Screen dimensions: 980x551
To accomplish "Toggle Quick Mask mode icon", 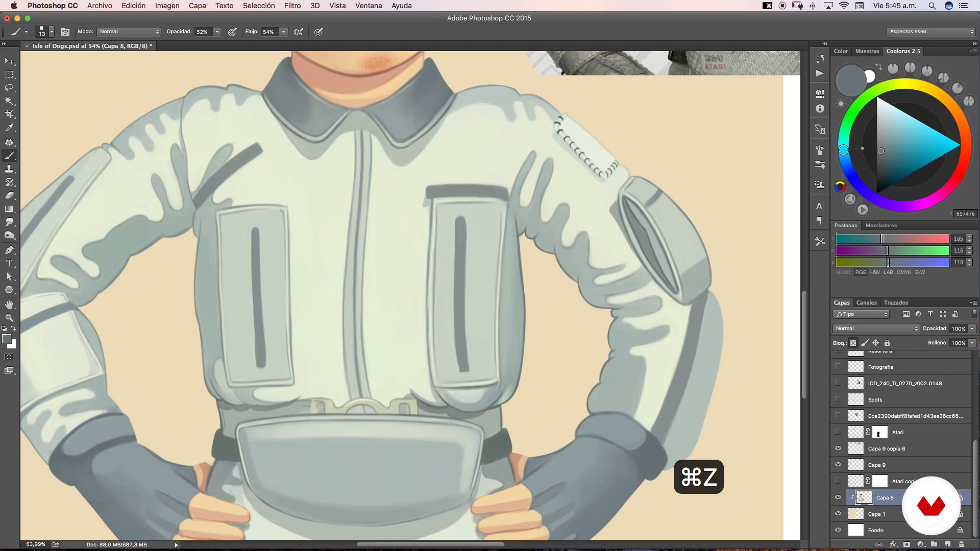I will coord(9,357).
